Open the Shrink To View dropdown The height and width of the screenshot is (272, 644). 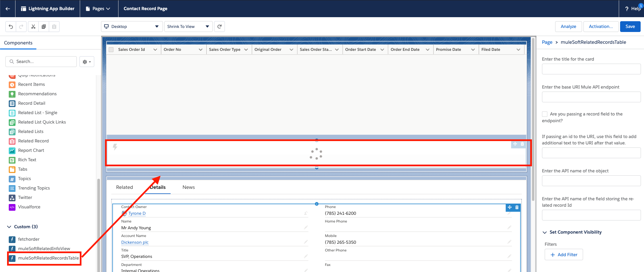click(x=189, y=27)
